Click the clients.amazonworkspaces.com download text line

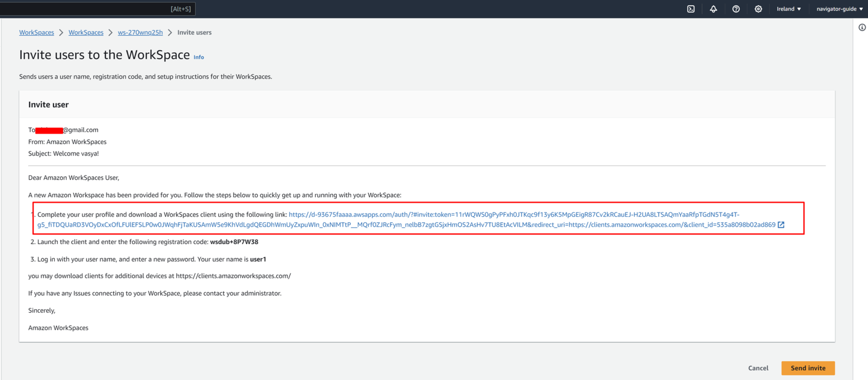[160, 276]
